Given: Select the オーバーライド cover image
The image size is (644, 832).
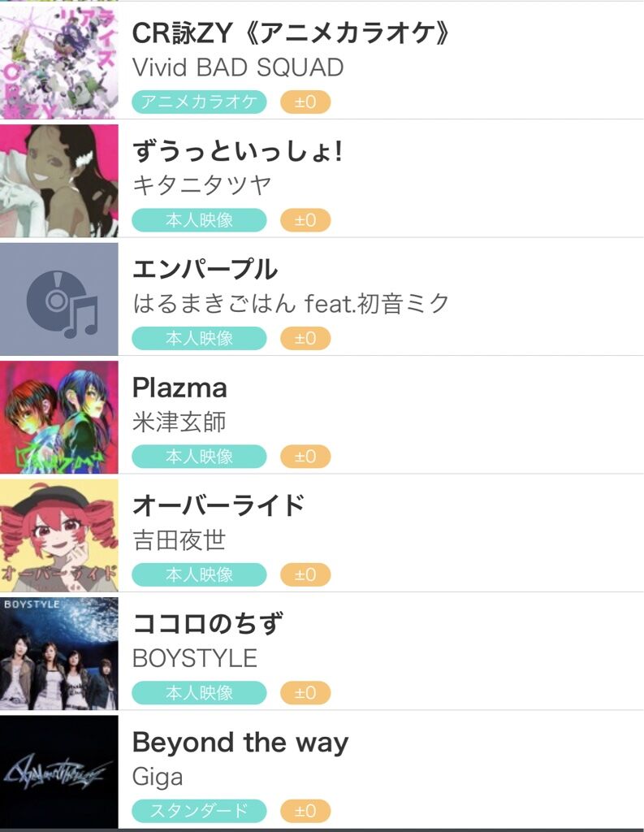Looking at the screenshot, I should (58, 535).
